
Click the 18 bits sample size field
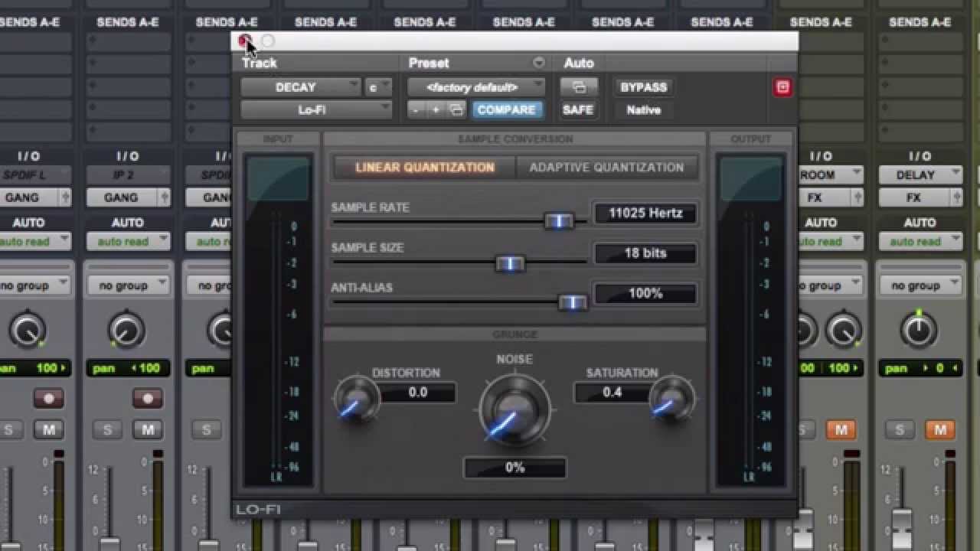pyautogui.click(x=645, y=253)
